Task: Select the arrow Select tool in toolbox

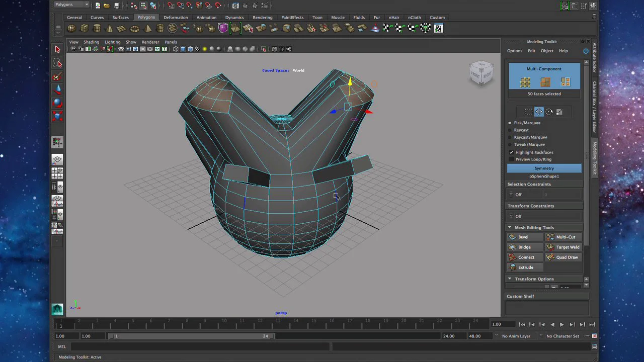Action: point(57,49)
